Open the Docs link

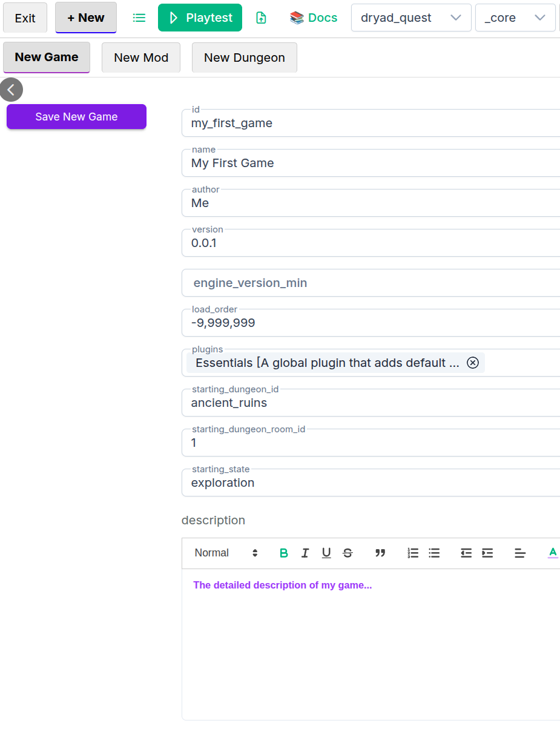coord(314,18)
